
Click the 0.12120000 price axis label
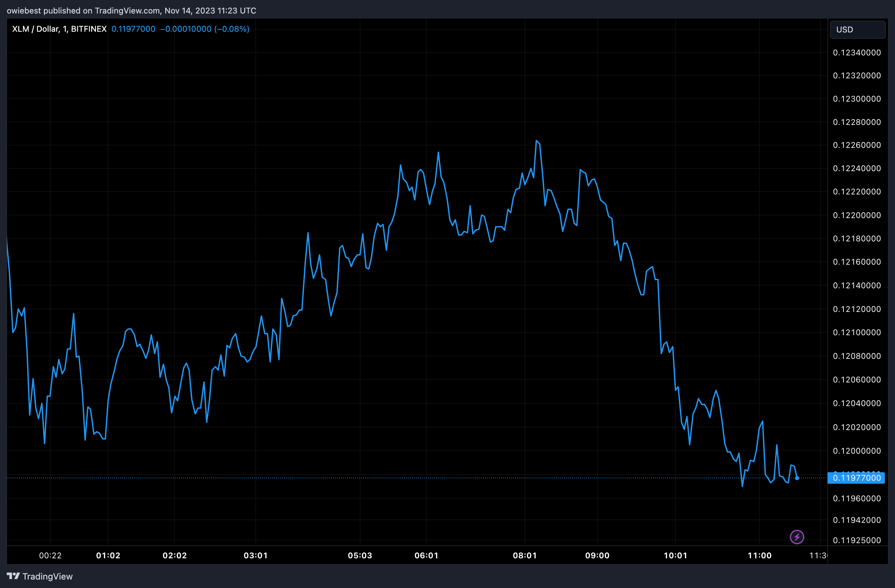pyautogui.click(x=857, y=309)
